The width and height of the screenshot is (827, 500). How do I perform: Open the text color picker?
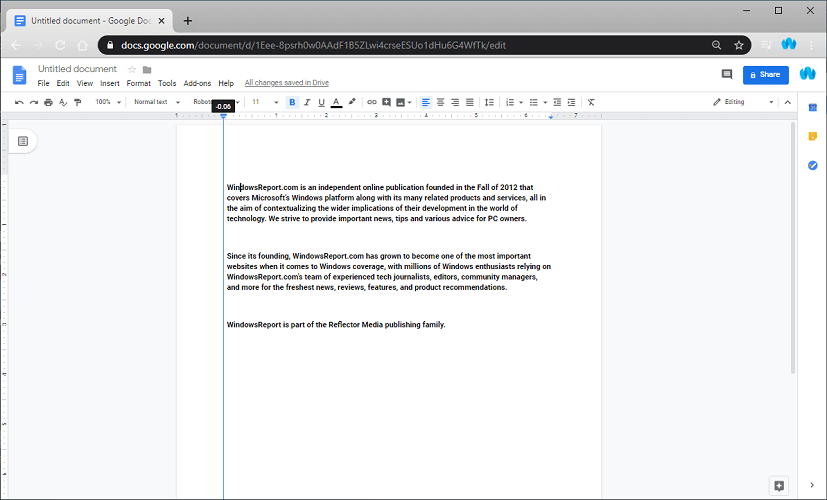click(x=336, y=102)
